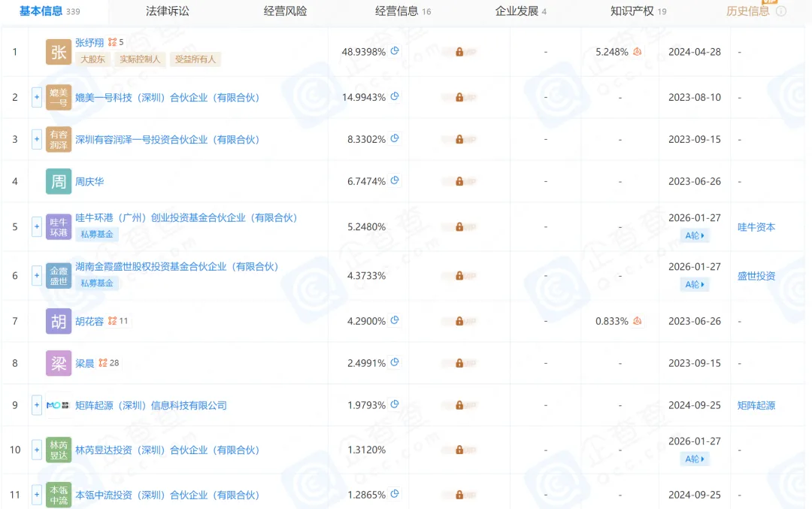The width and height of the screenshot is (812, 509).
Task: Click the lock icon in 本瓴中流 row
Action: (459, 495)
